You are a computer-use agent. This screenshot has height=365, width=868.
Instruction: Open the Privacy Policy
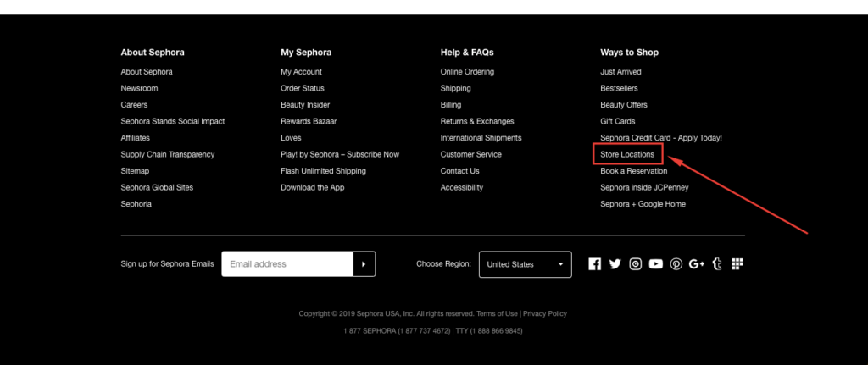point(545,314)
